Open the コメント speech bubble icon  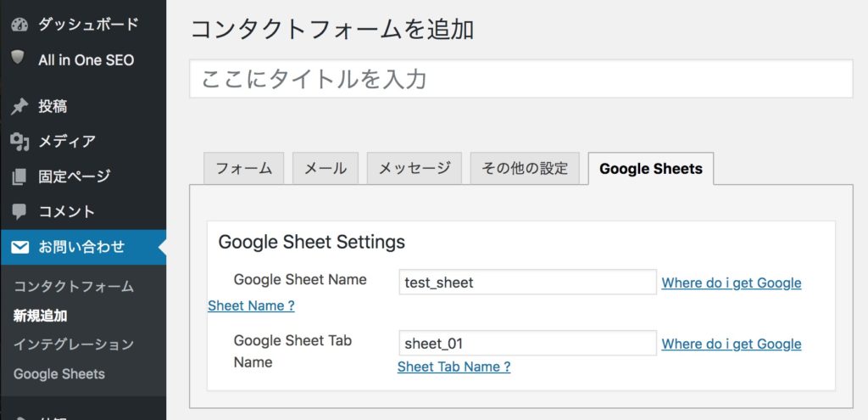point(19,211)
